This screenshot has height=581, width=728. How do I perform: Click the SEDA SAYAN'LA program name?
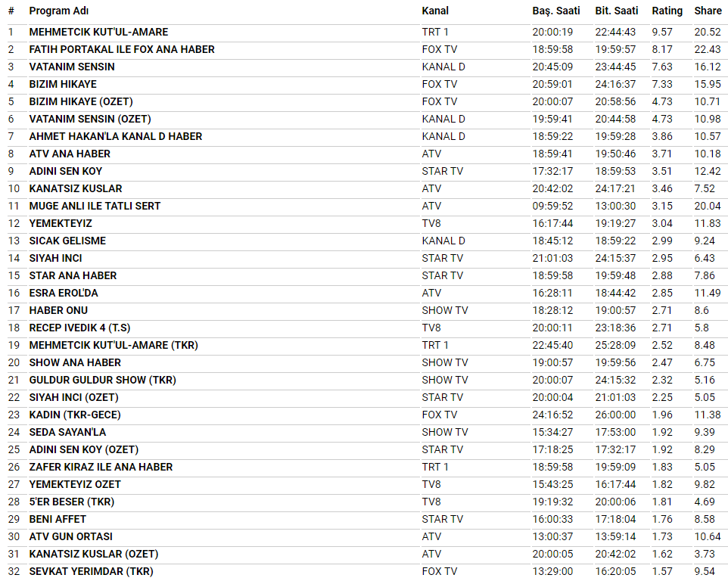point(67,432)
